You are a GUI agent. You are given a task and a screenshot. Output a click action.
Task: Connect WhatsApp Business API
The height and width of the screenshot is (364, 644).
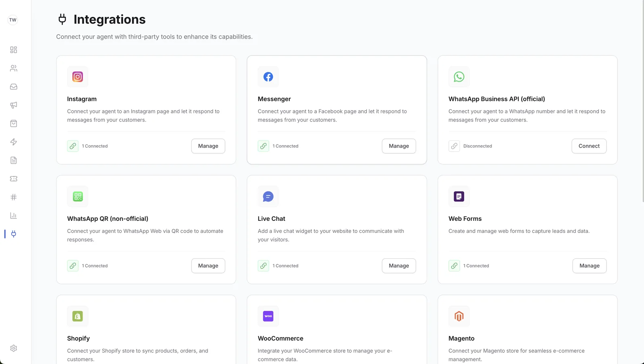point(589,146)
